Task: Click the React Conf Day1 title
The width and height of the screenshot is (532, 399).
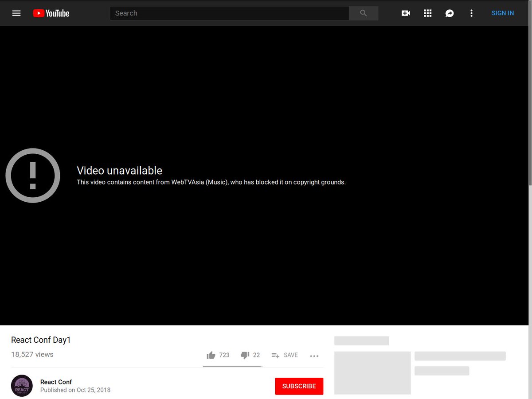Action: click(x=41, y=340)
